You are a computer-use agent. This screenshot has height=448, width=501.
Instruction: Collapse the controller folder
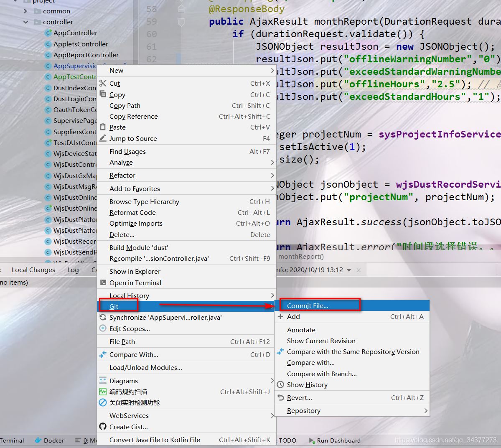tap(26, 22)
